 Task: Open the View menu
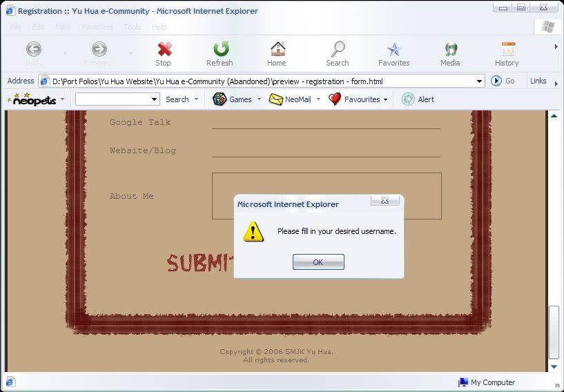[63, 27]
